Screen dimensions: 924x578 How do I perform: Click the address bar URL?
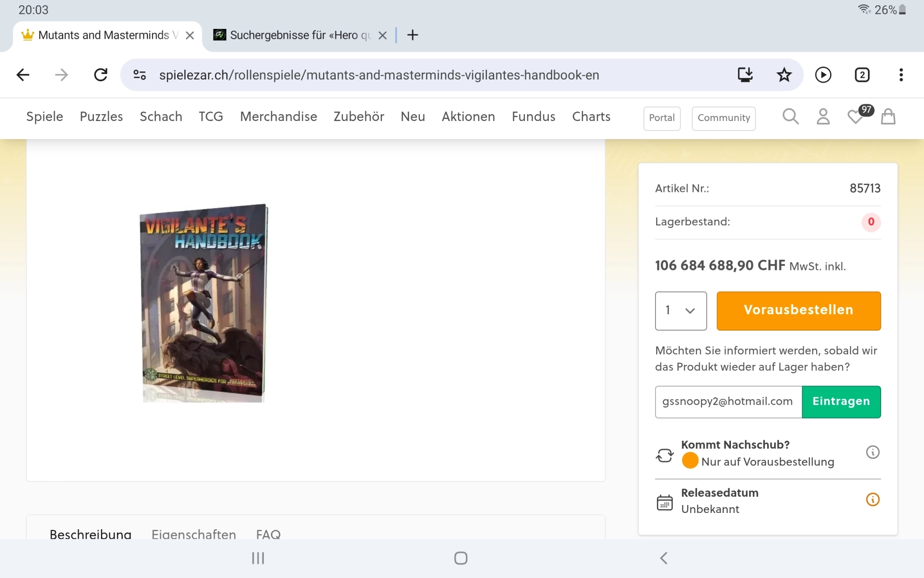(379, 75)
